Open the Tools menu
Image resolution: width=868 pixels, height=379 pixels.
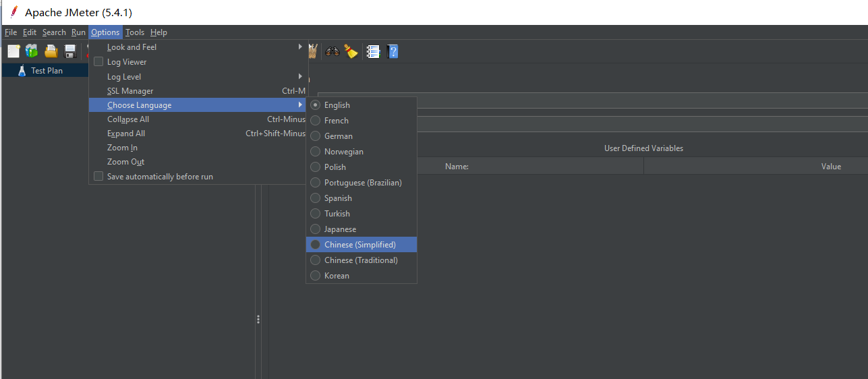click(x=135, y=32)
